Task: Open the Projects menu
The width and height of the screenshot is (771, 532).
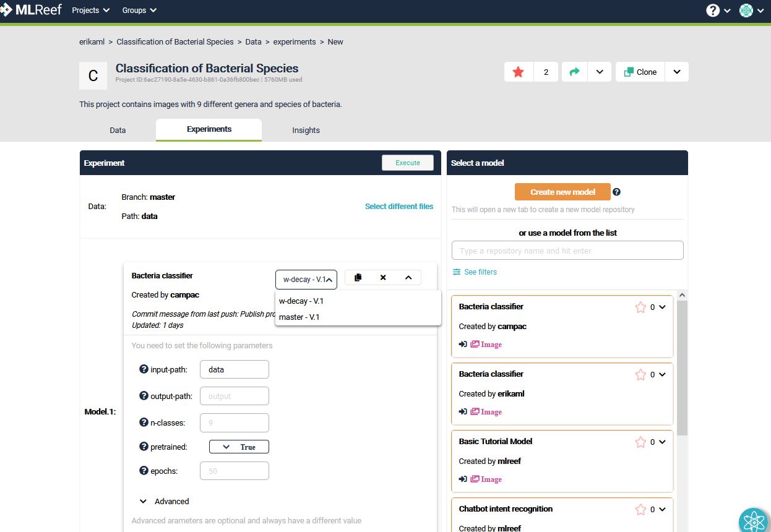Action: 90,10
